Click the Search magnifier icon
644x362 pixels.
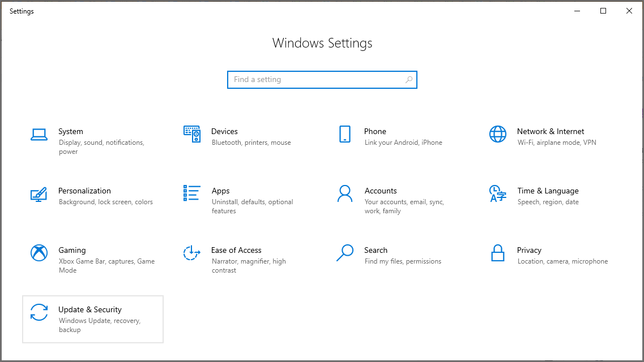(x=344, y=253)
